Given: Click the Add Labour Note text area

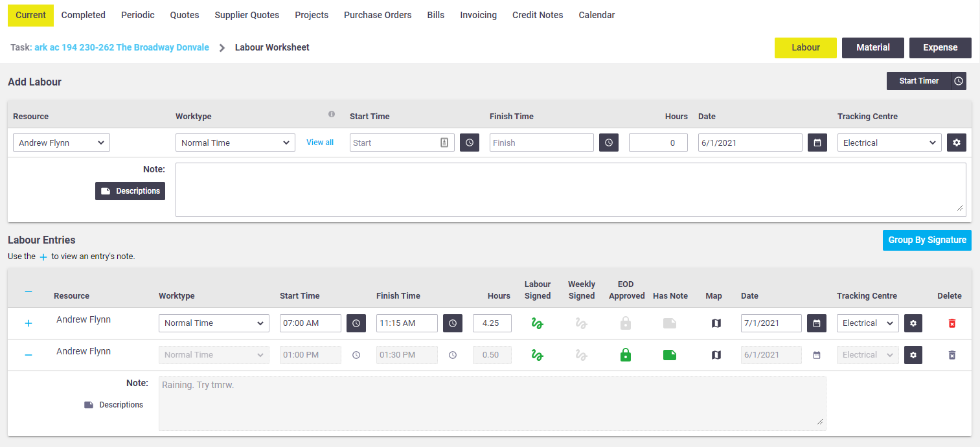Looking at the screenshot, I should tap(571, 190).
